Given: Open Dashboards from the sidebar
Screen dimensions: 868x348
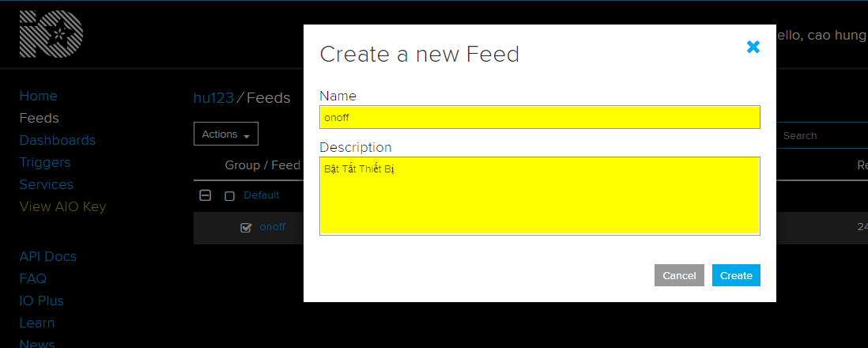Looking at the screenshot, I should 57,140.
